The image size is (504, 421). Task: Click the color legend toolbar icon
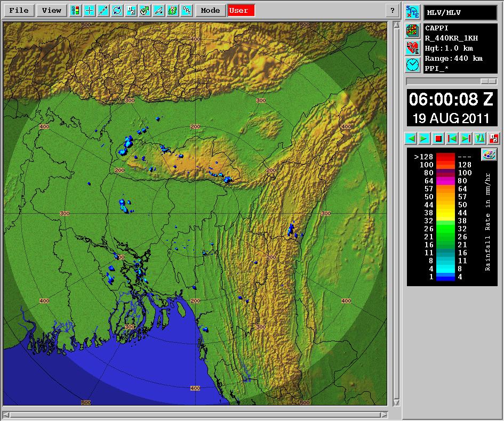(76, 10)
